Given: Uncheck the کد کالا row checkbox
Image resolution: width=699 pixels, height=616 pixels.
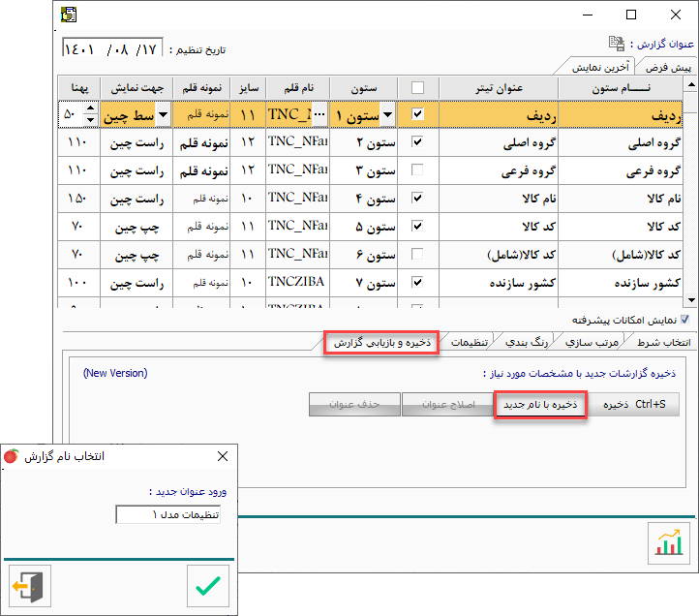Looking at the screenshot, I should [417, 226].
